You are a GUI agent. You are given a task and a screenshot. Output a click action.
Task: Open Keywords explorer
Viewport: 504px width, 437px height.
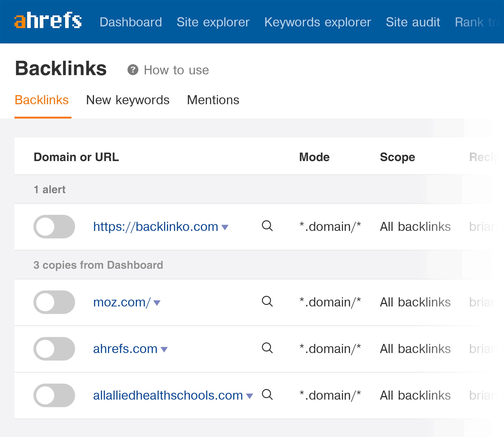[x=318, y=22]
